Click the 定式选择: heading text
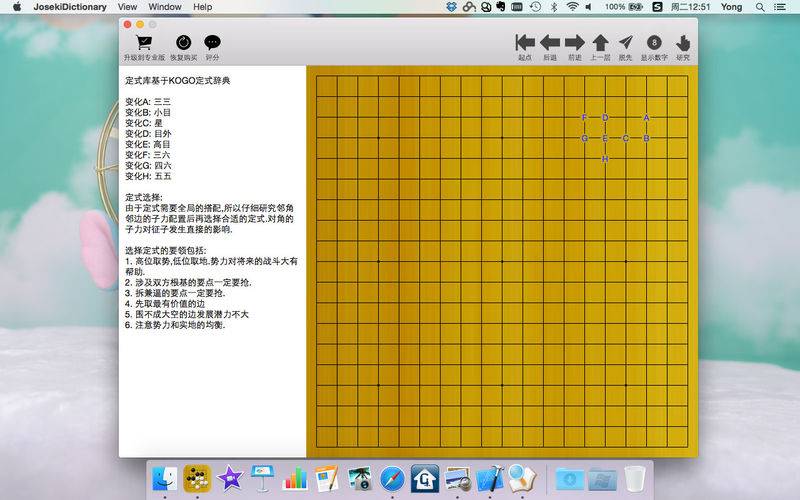Screen dimensions: 800x500 click(144, 197)
